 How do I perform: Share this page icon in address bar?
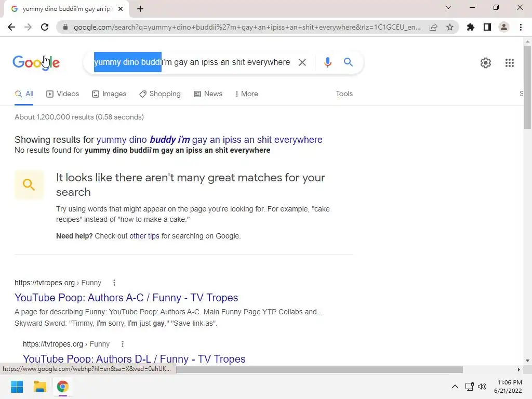click(x=433, y=27)
